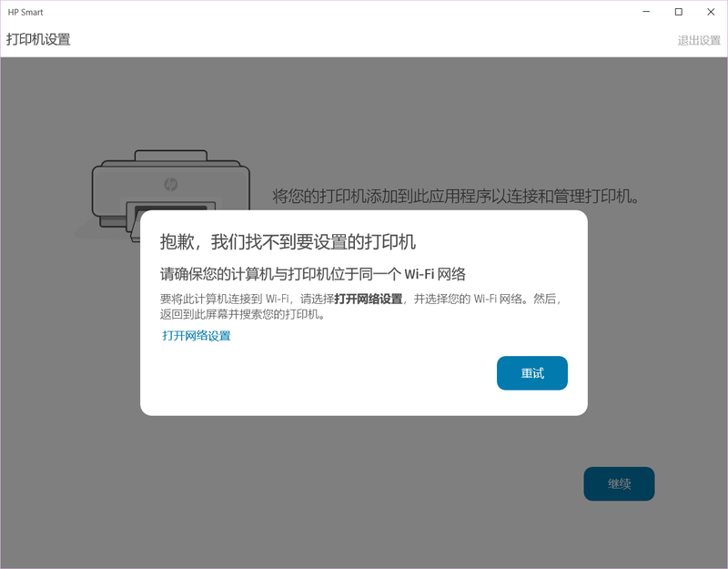Click the 返回到此屏幕并搜索您的打印机 line
This screenshot has height=569, width=728.
click(242, 315)
